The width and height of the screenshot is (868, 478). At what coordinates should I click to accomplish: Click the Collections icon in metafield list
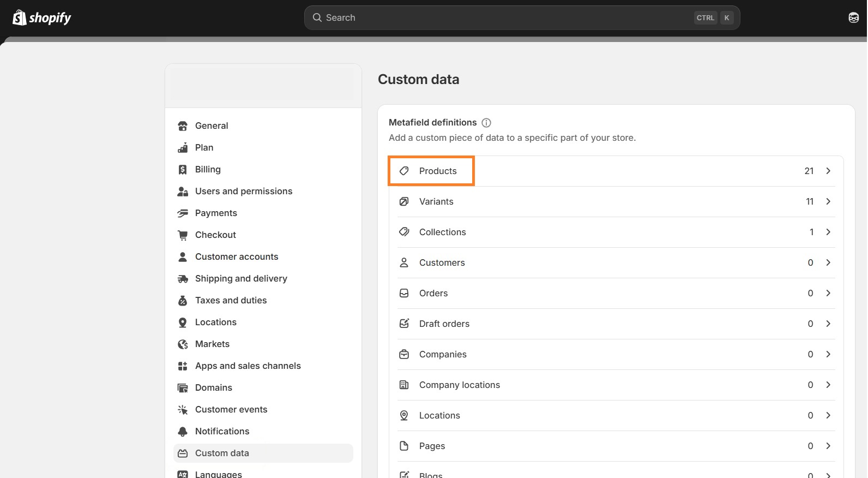pyautogui.click(x=404, y=232)
